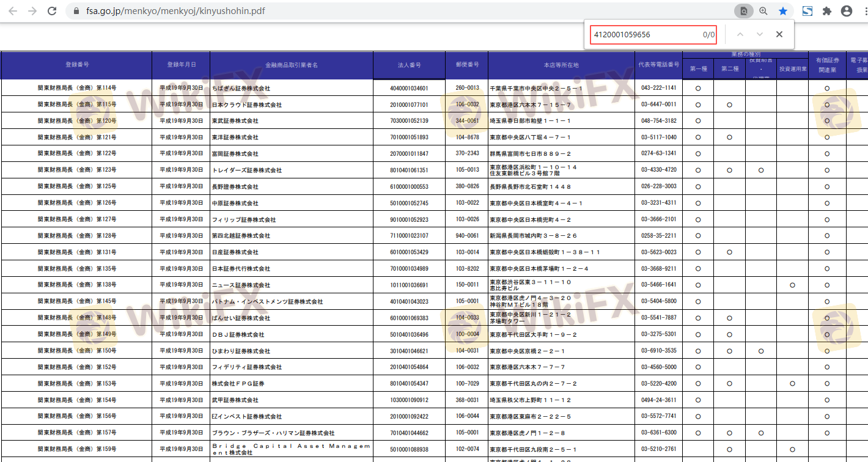868x462 pixels.
Task: Click the blue bookmark star
Action: (x=783, y=11)
